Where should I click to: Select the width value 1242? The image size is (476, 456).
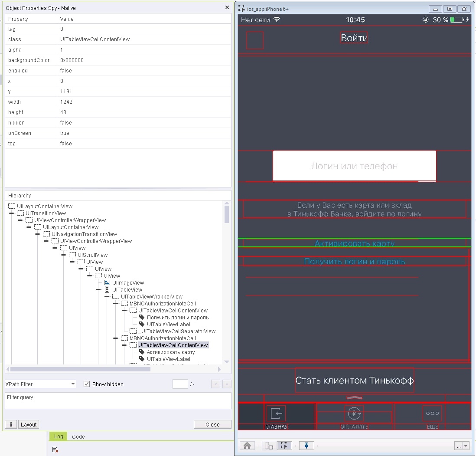(66, 102)
